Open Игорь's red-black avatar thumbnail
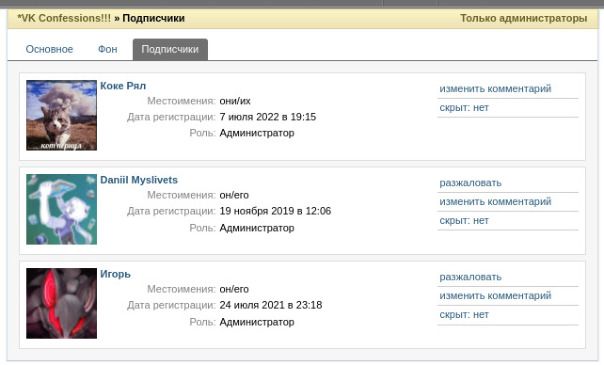Viewport: 604px width, 365px height. (61, 303)
